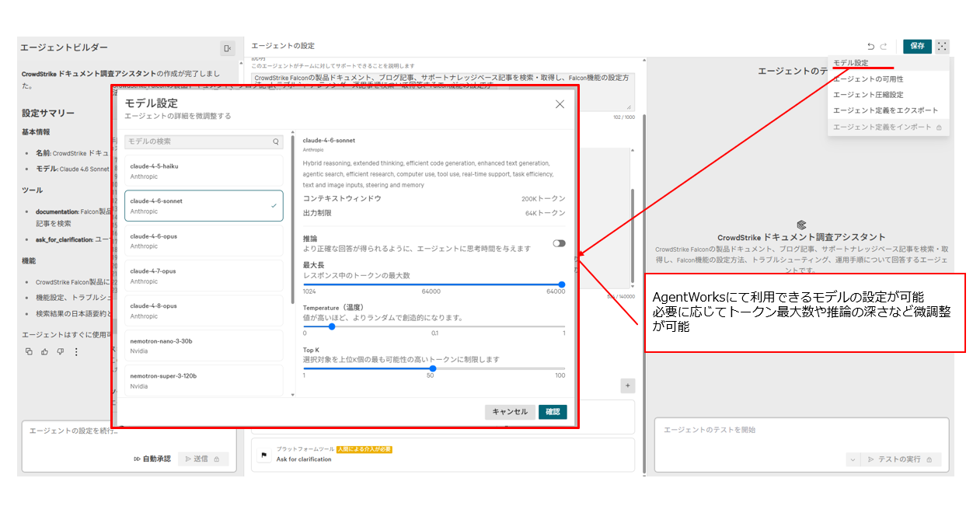Adjust the Top K slider handle
The width and height of the screenshot is (980, 506).
[x=433, y=368]
